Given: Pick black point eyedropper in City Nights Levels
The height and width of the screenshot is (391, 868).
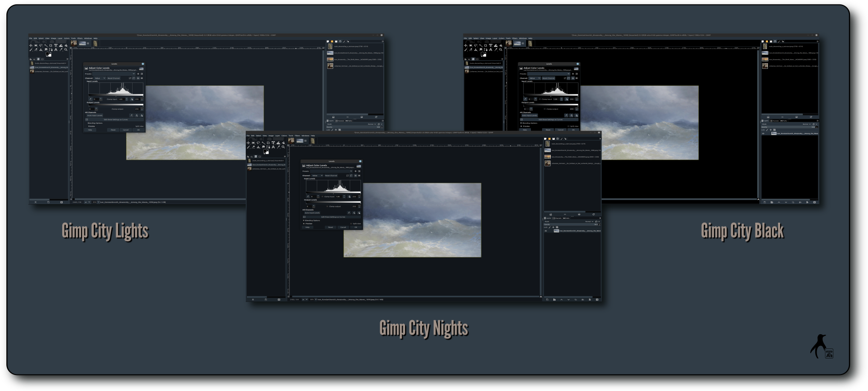Looking at the screenshot, I should pyautogui.click(x=308, y=196).
